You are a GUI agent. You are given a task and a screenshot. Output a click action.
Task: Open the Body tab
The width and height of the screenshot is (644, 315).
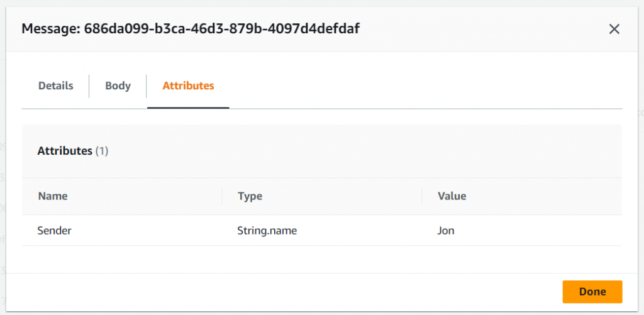118,86
